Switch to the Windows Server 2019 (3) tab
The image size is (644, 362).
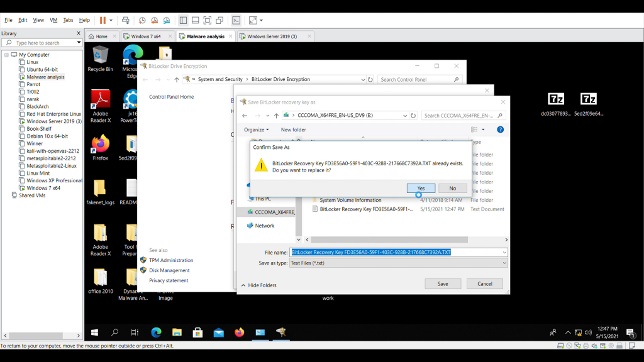pos(273,36)
